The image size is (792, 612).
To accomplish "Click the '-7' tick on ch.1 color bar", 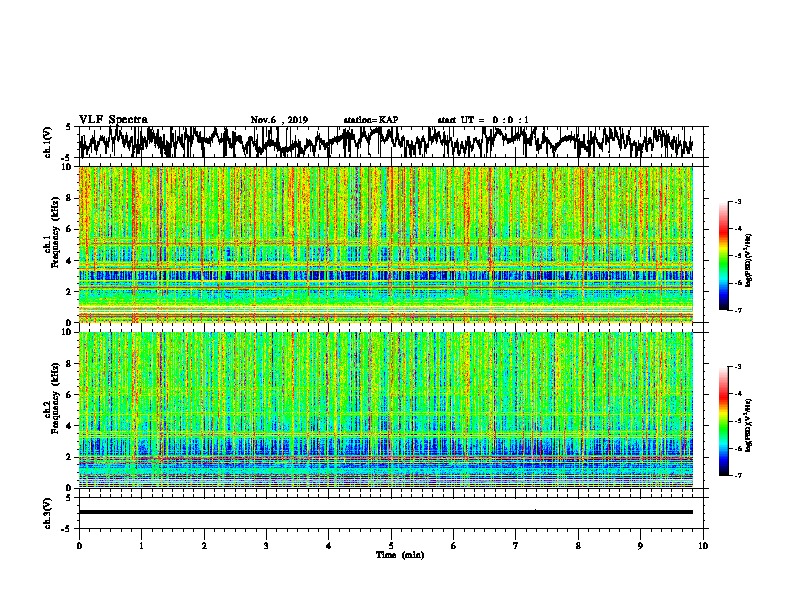I will coord(737,310).
